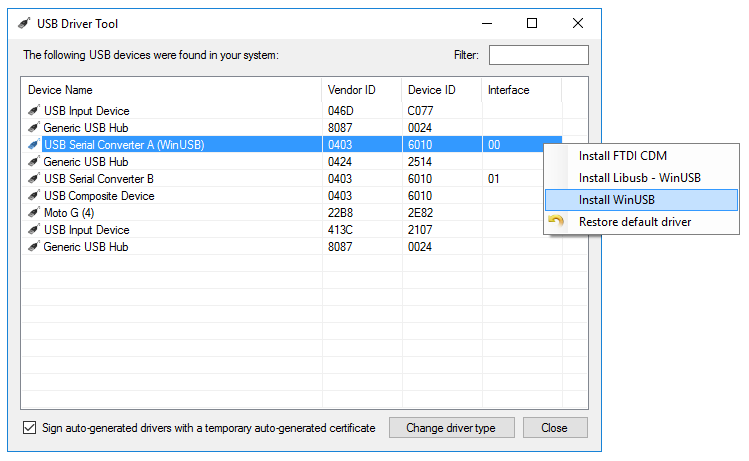Click the USB icon for USB Serial Converter B
Screen dimensions: 749x461
click(34, 179)
